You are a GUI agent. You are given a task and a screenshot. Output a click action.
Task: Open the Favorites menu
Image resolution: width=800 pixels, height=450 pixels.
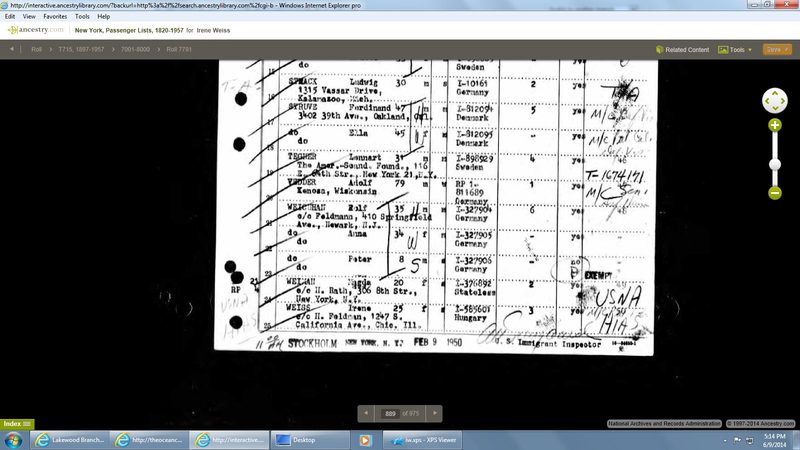click(x=55, y=16)
